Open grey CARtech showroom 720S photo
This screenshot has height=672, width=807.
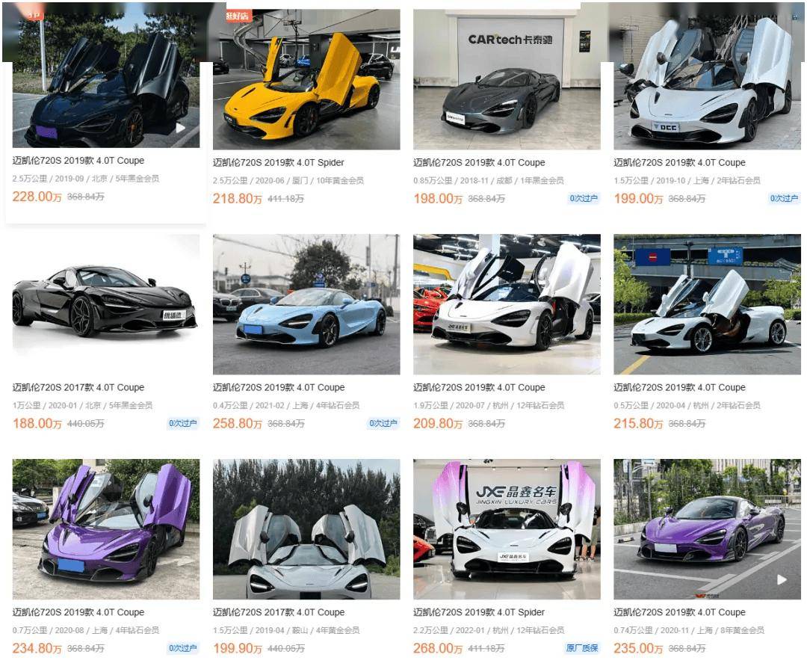pyautogui.click(x=507, y=80)
